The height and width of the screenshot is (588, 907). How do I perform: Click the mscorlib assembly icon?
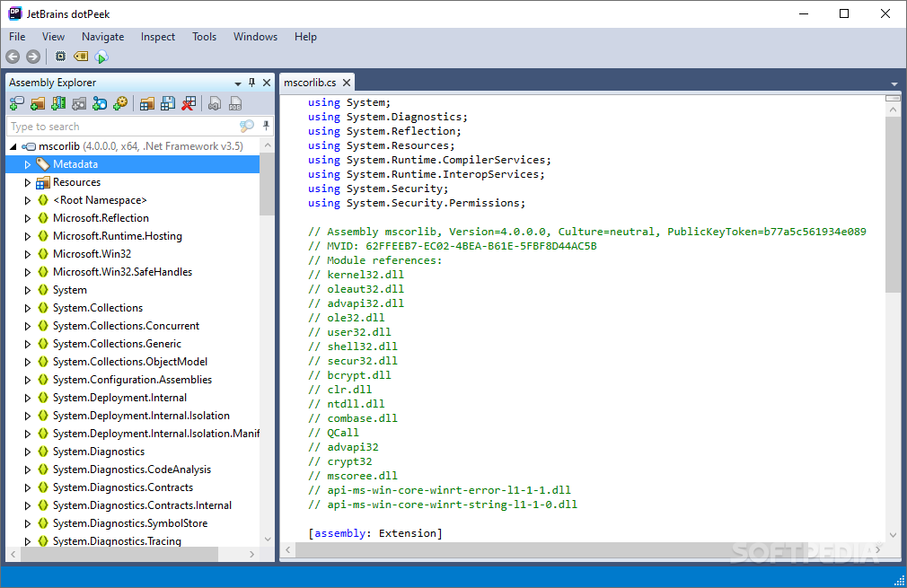[x=29, y=146]
